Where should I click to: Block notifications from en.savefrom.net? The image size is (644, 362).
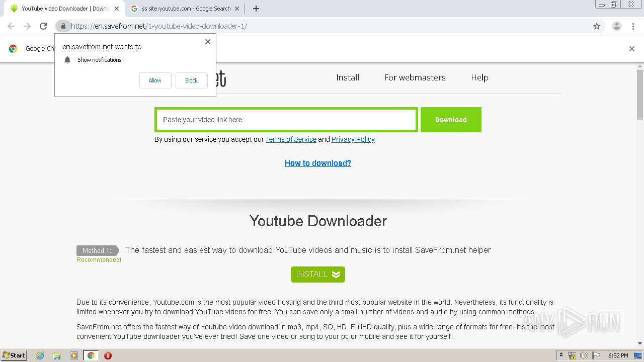191,80
